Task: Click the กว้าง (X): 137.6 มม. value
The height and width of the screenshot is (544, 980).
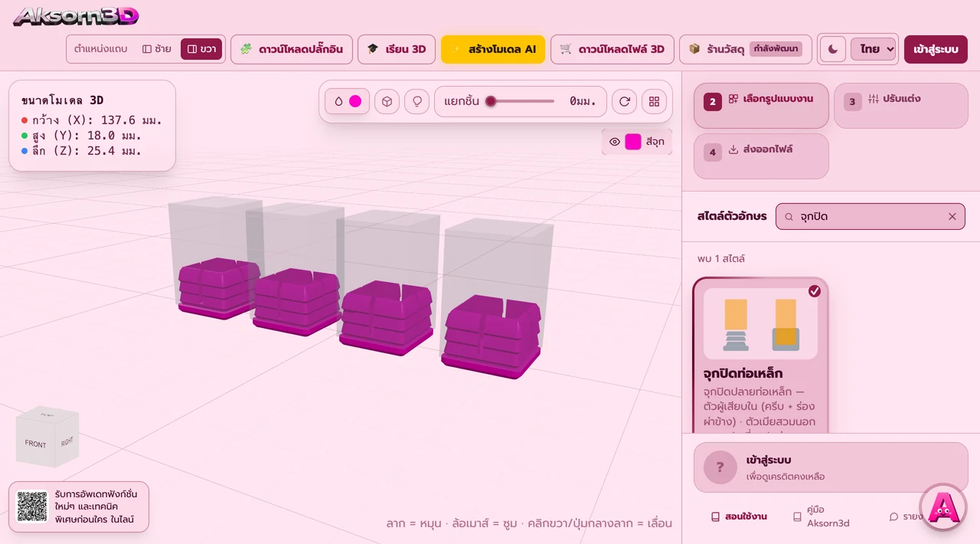Action: [x=97, y=120]
